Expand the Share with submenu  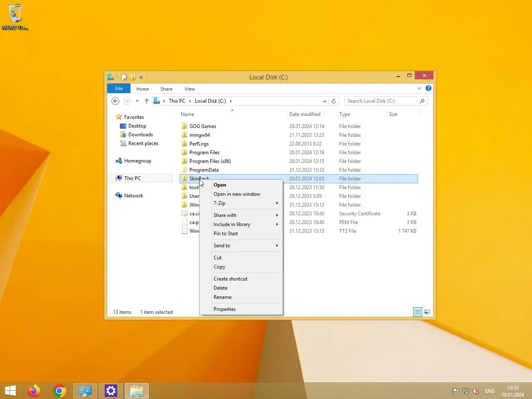tap(241, 215)
